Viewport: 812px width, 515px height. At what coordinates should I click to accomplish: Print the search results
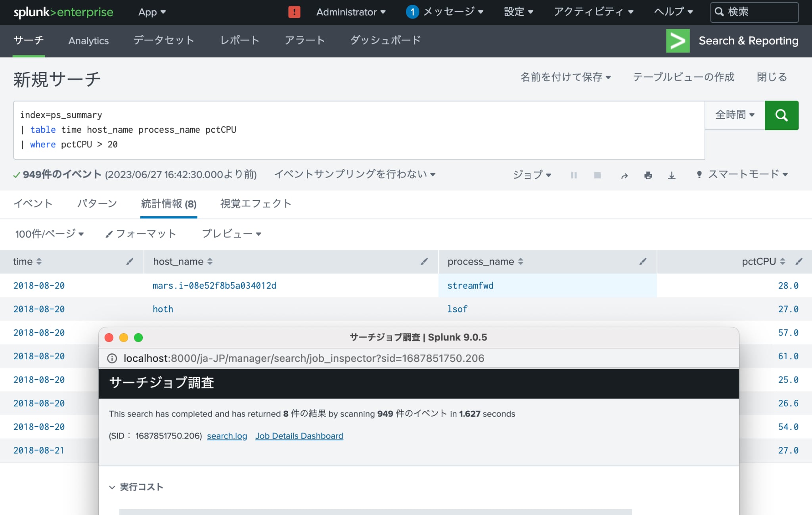pos(648,175)
